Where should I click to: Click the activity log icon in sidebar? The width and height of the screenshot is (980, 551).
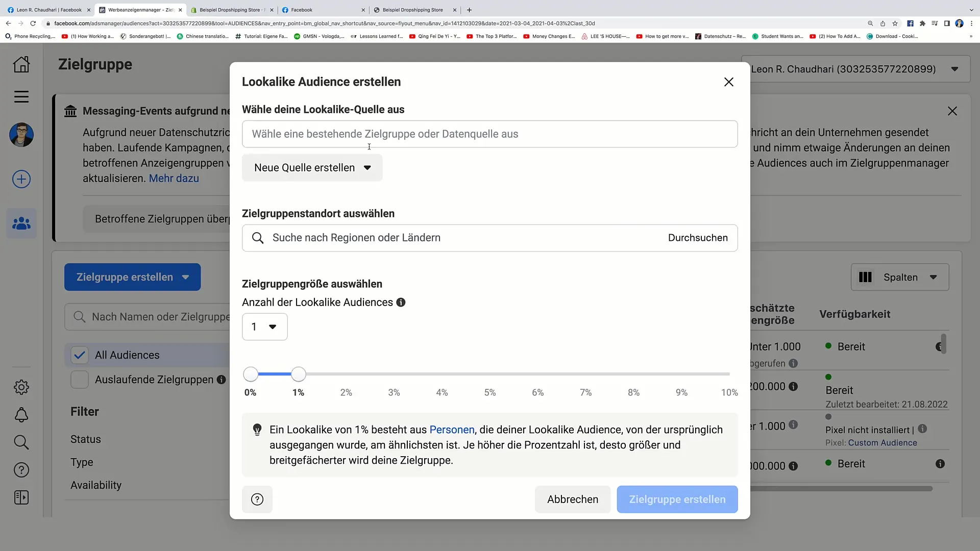21,498
